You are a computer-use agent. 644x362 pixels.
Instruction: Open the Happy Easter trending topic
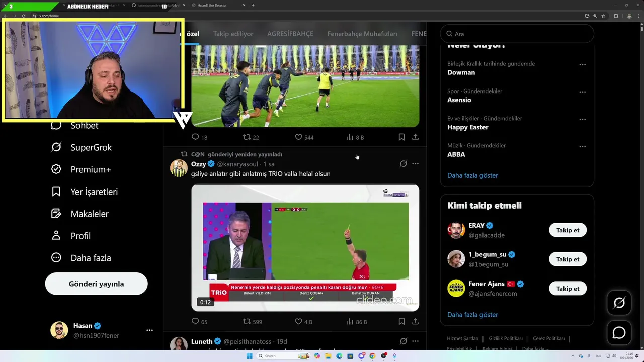click(x=468, y=127)
